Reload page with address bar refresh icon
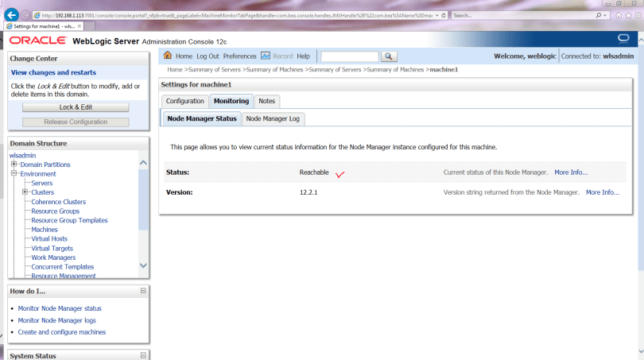The image size is (644, 360). (x=444, y=15)
